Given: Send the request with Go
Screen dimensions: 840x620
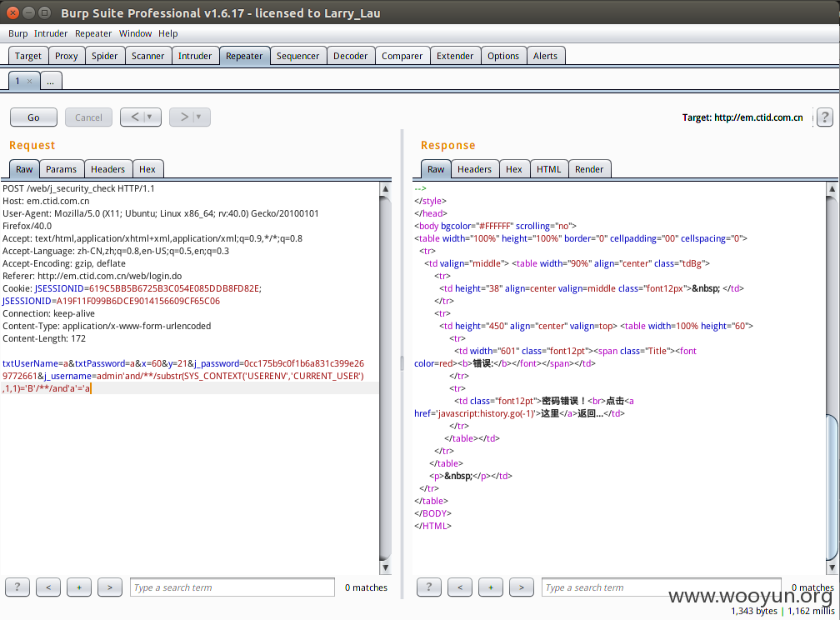Looking at the screenshot, I should (33, 117).
